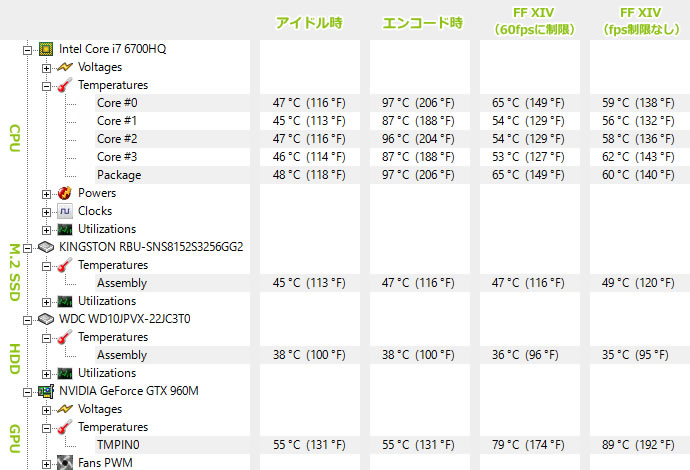This screenshot has height=470, width=690.
Task: Click the Clocks waveform icon
Action: [x=65, y=211]
